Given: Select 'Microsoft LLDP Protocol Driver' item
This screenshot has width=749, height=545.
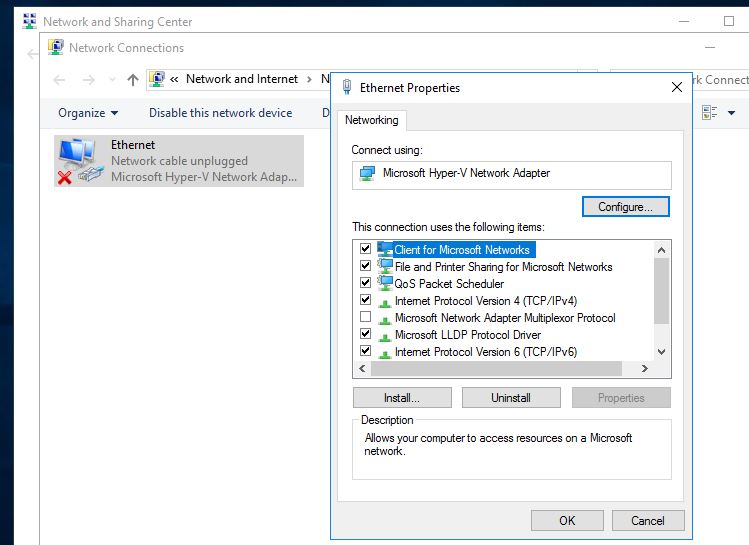Looking at the screenshot, I should click(x=468, y=335).
